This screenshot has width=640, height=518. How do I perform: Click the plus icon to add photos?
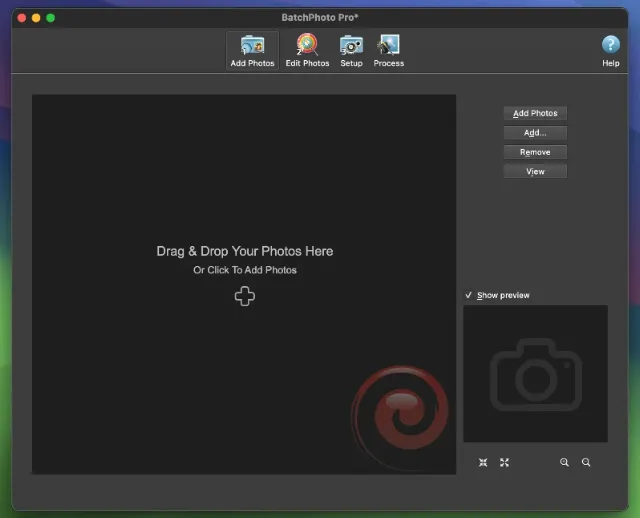click(x=245, y=296)
